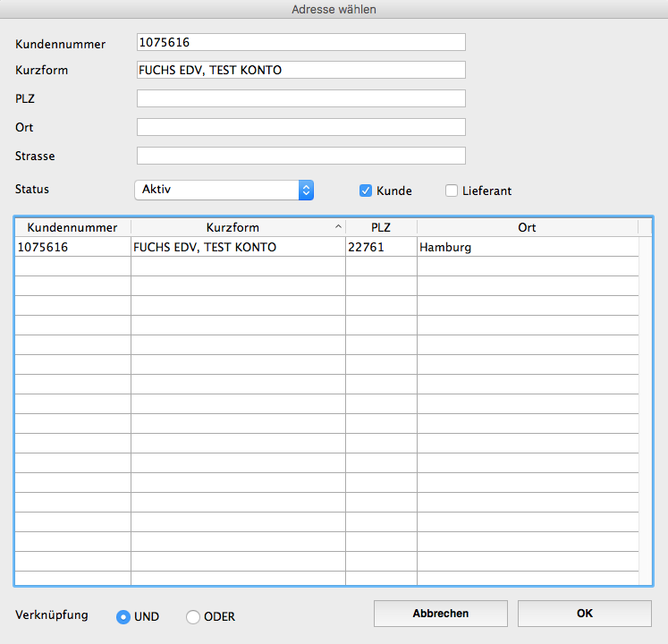Click the empty Ort input field
Viewport: 668px width, 644px height.
(x=300, y=127)
